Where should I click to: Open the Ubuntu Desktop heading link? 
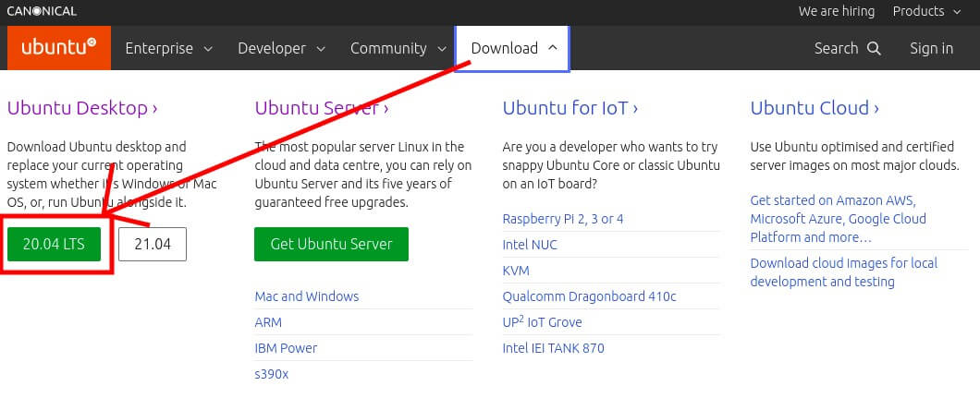(82, 108)
